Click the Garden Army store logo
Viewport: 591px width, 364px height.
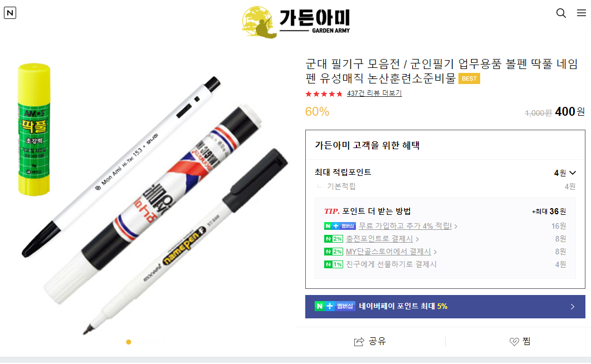(x=296, y=22)
